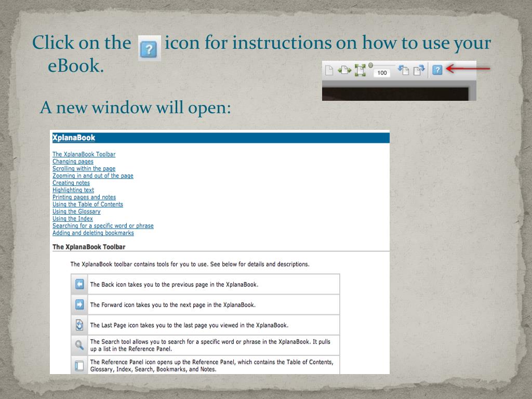
Task: Click the 'A new window will open:' text
Action: [136, 107]
